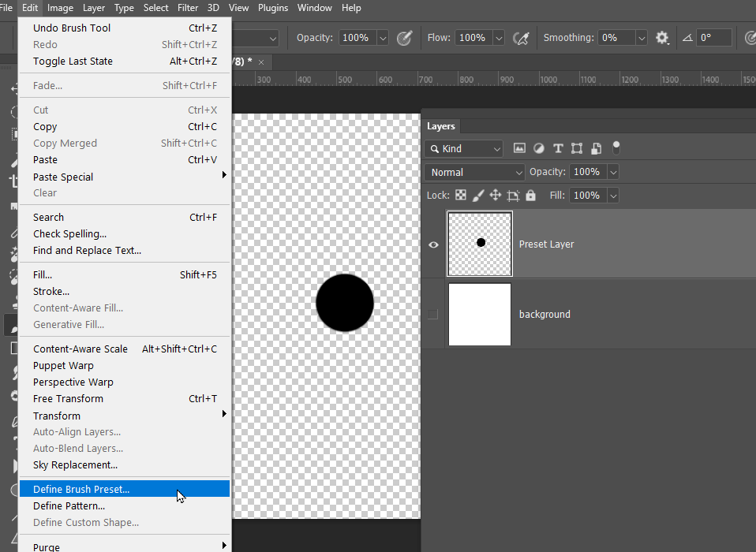Toggle the layer filtering switch on
This screenshot has width=756, height=552.
(x=616, y=147)
